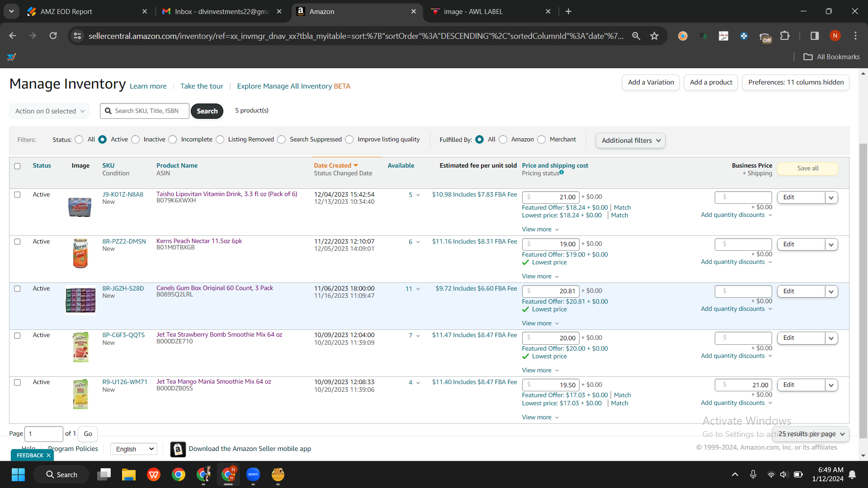868x488 pixels.
Task: Check the Kerns Peach Nectar row checkbox
Action: (17, 242)
